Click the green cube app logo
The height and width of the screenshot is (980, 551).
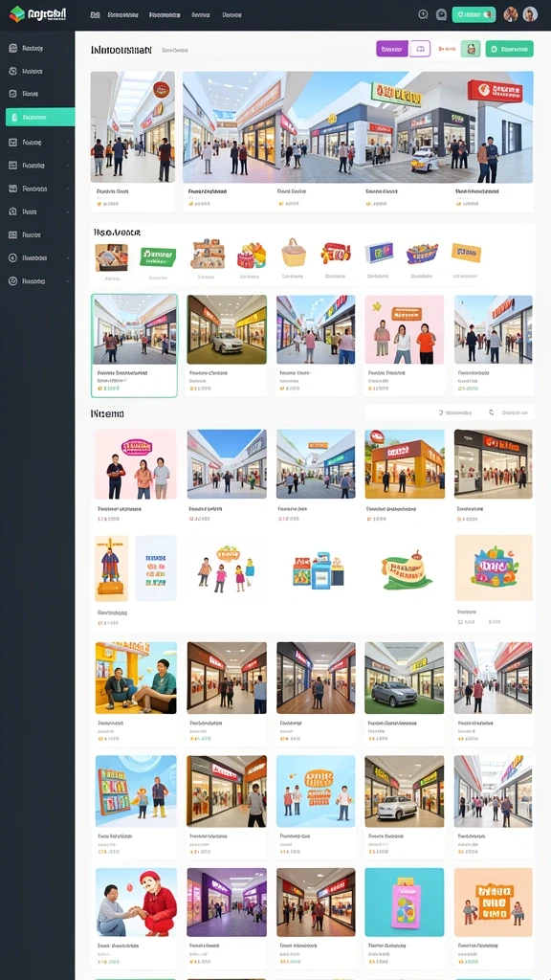17,13
